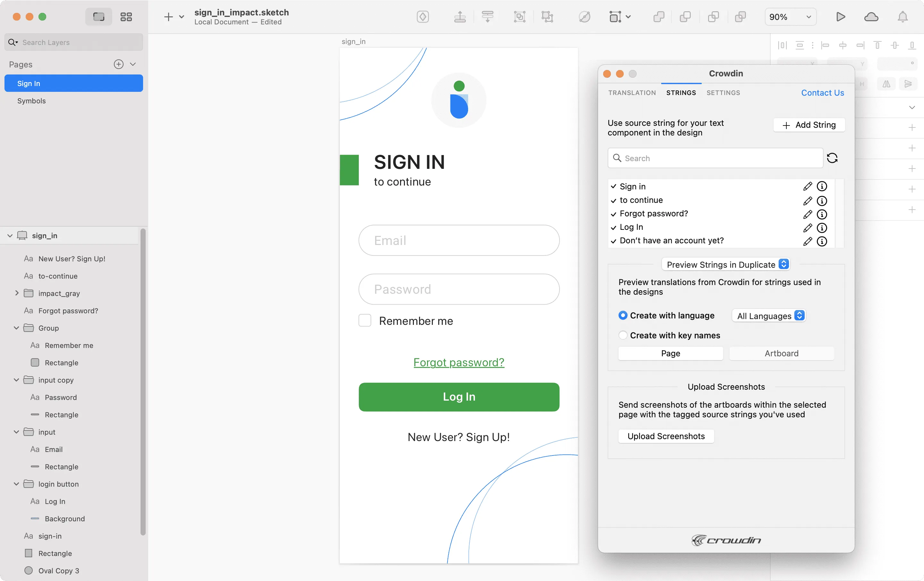This screenshot has height=581, width=924.
Task: Click the Contact Us link
Action: click(822, 92)
